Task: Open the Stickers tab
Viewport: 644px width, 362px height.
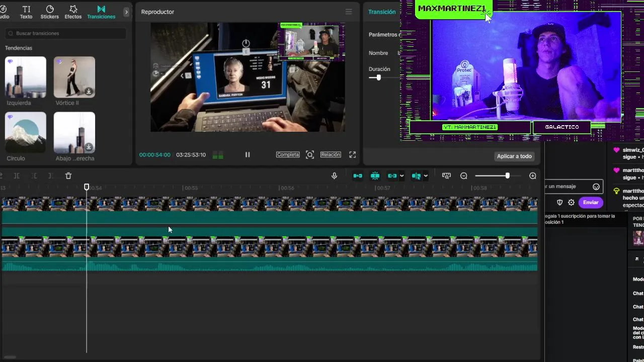Action: [x=50, y=12]
